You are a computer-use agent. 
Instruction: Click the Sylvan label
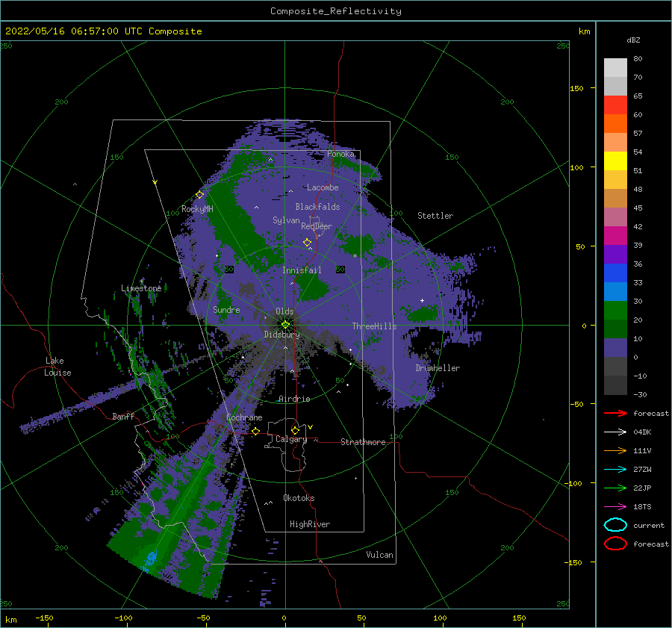click(286, 220)
